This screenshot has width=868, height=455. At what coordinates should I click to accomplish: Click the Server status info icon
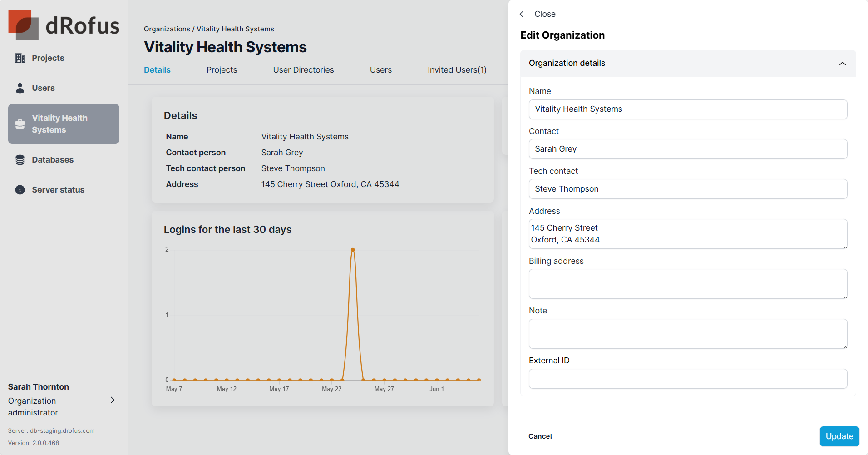point(20,190)
